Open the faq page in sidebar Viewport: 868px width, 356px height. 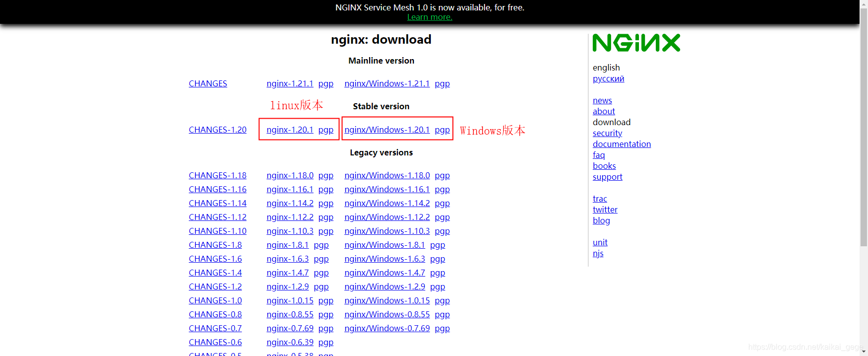(599, 155)
